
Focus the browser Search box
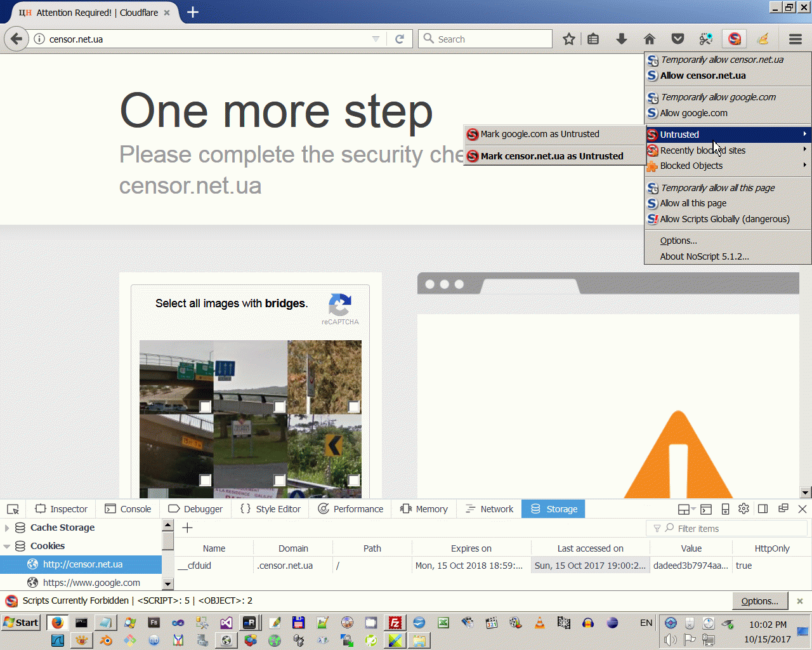pyautogui.click(x=485, y=39)
